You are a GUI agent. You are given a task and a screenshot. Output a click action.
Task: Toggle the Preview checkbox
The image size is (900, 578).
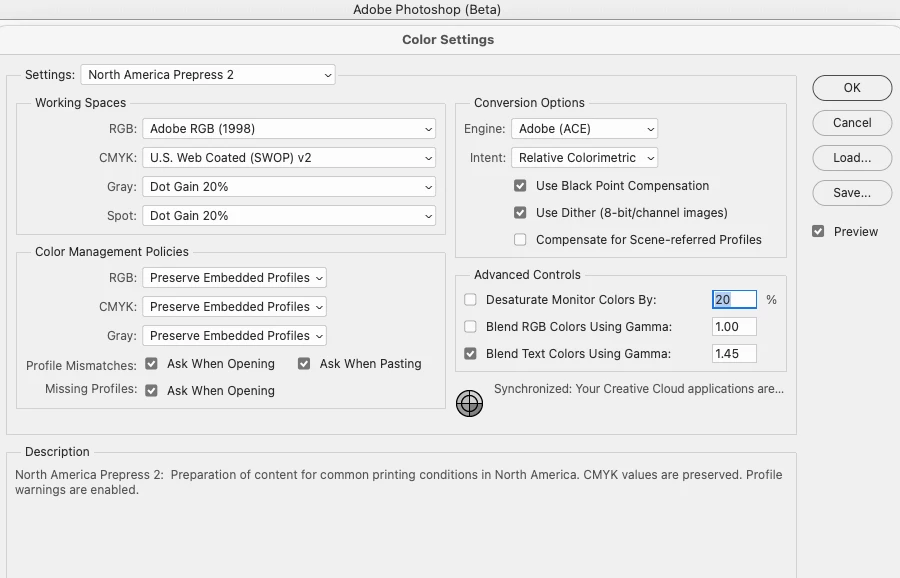click(818, 231)
